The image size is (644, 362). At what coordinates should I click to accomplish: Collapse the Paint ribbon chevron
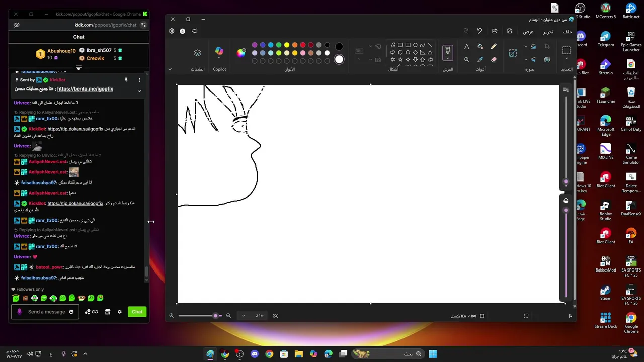[170, 69]
